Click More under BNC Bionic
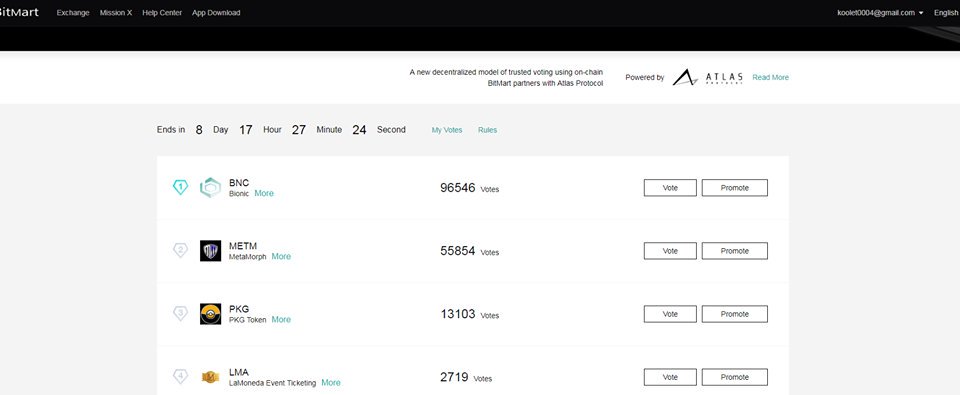 [x=264, y=193]
